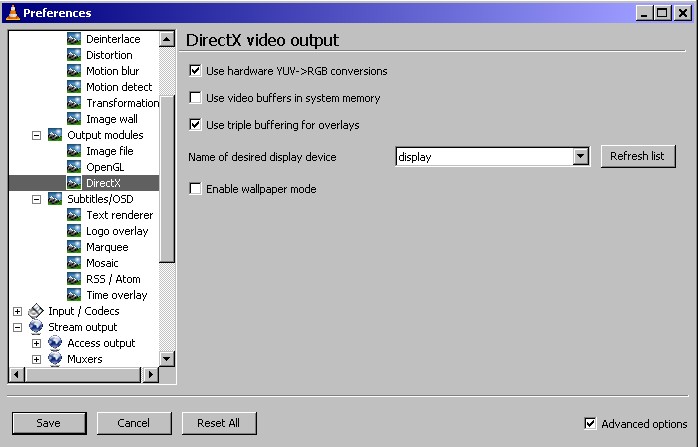The height and width of the screenshot is (447, 698).
Task: Enable wallpaper mode checkbox
Action: point(195,189)
